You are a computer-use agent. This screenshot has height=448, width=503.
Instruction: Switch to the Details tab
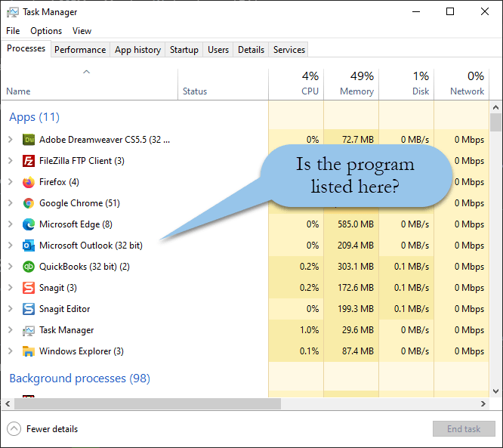pyautogui.click(x=251, y=50)
